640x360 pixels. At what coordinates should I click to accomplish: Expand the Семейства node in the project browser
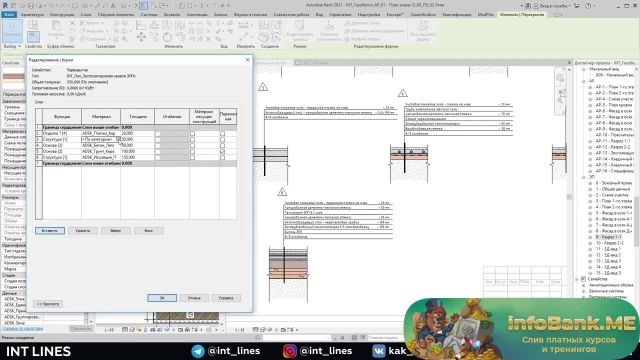coord(578,279)
